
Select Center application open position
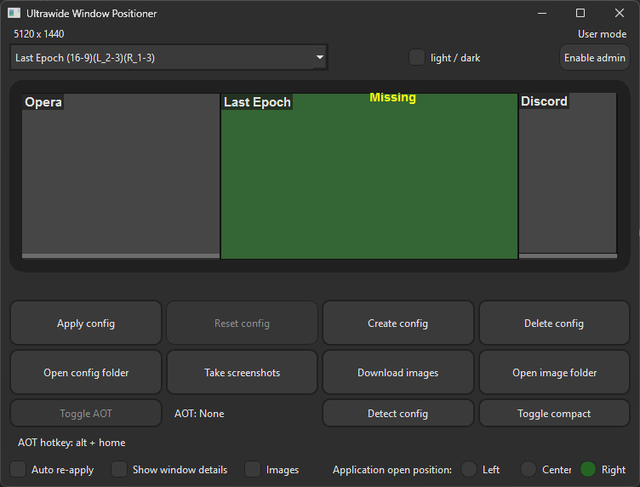click(x=528, y=469)
